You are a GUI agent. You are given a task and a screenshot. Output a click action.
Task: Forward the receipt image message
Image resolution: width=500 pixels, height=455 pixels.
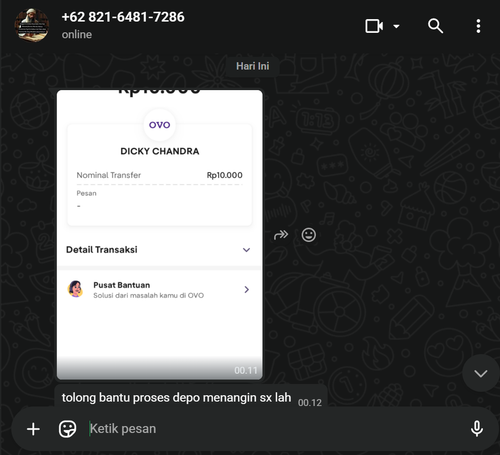click(x=281, y=235)
